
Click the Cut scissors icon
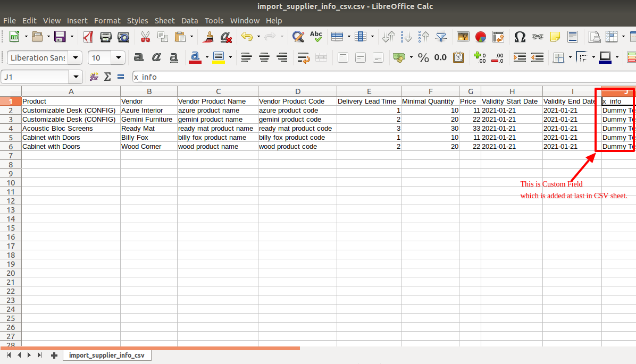145,37
